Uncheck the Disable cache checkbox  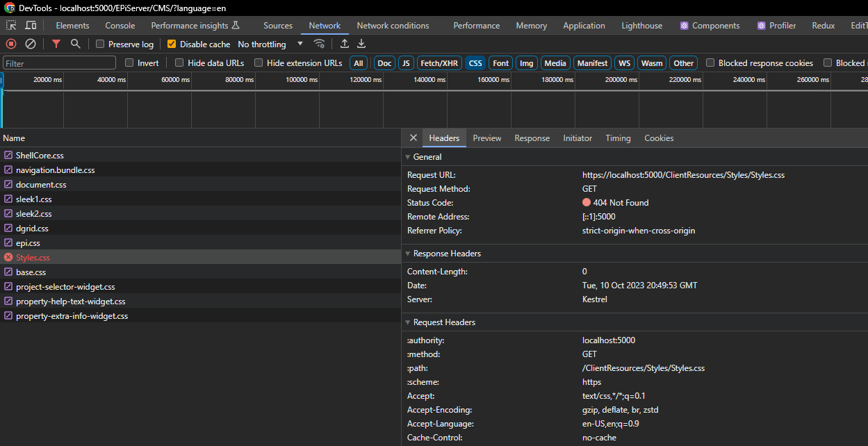pyautogui.click(x=172, y=44)
